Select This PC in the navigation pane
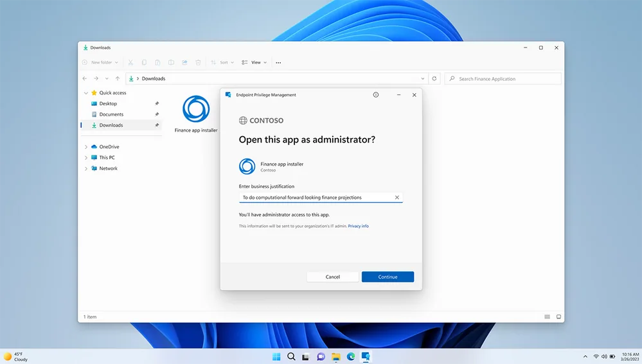Image resolution: width=642 pixels, height=364 pixels. tap(107, 157)
